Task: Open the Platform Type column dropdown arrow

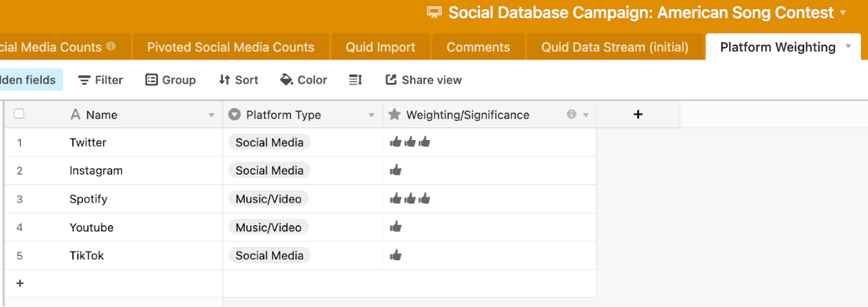Action: point(372,115)
